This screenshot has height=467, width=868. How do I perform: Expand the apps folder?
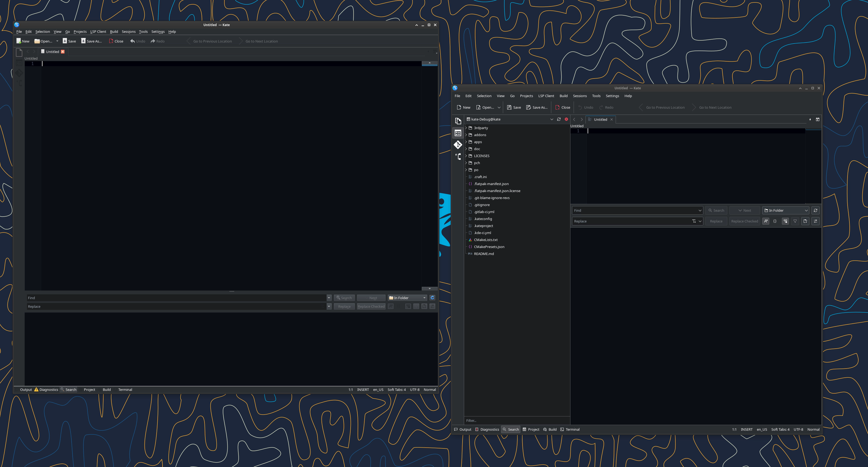(466, 142)
